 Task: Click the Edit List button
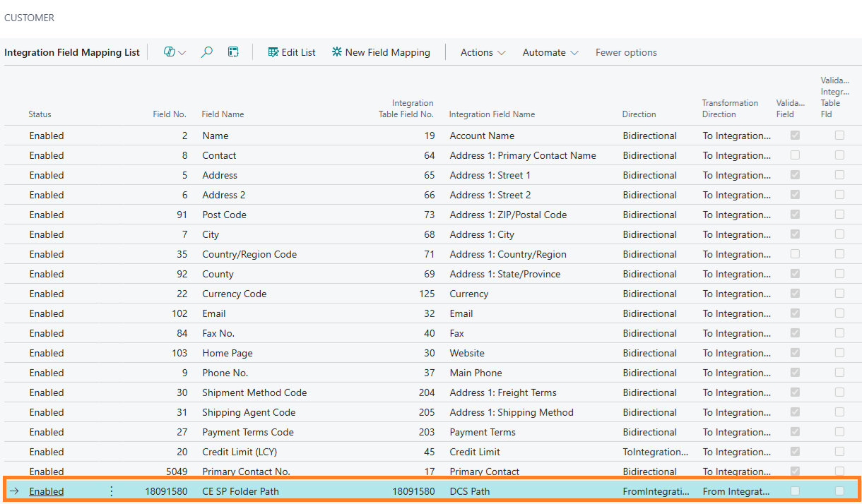point(292,52)
